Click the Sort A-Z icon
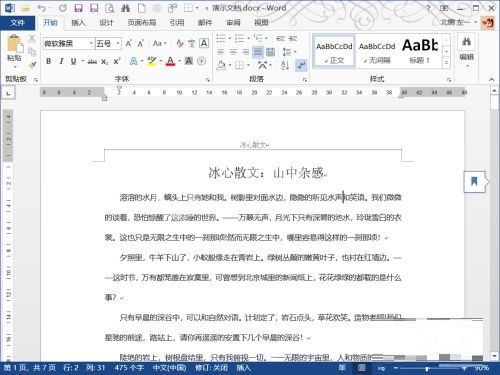The height and width of the screenshot is (375, 500). [x=285, y=65]
